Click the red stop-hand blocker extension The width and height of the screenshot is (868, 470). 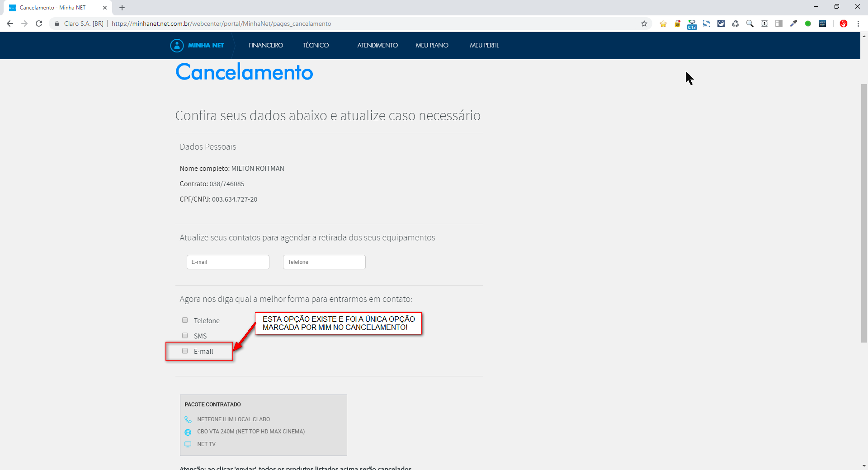pos(844,23)
